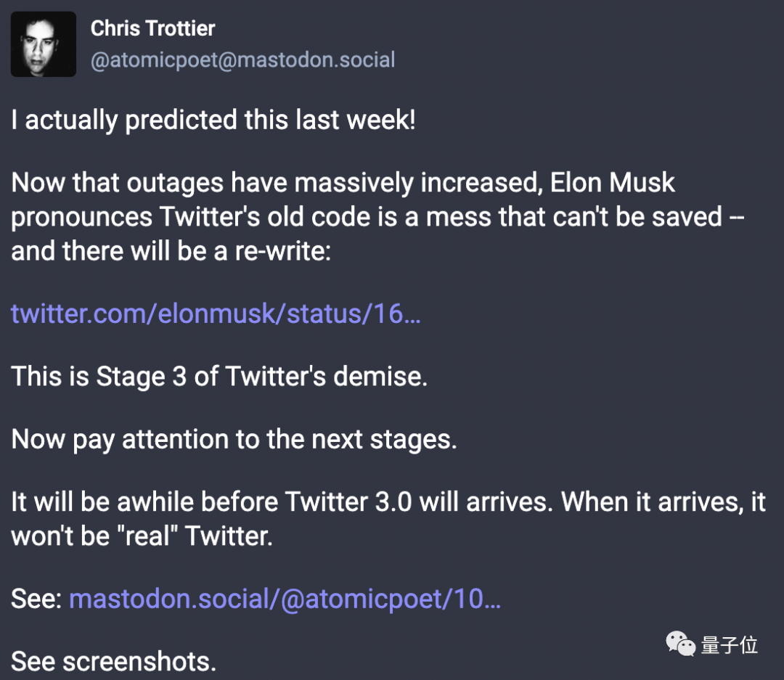
Task: Open the Chris Trottier display name
Action: 152,28
